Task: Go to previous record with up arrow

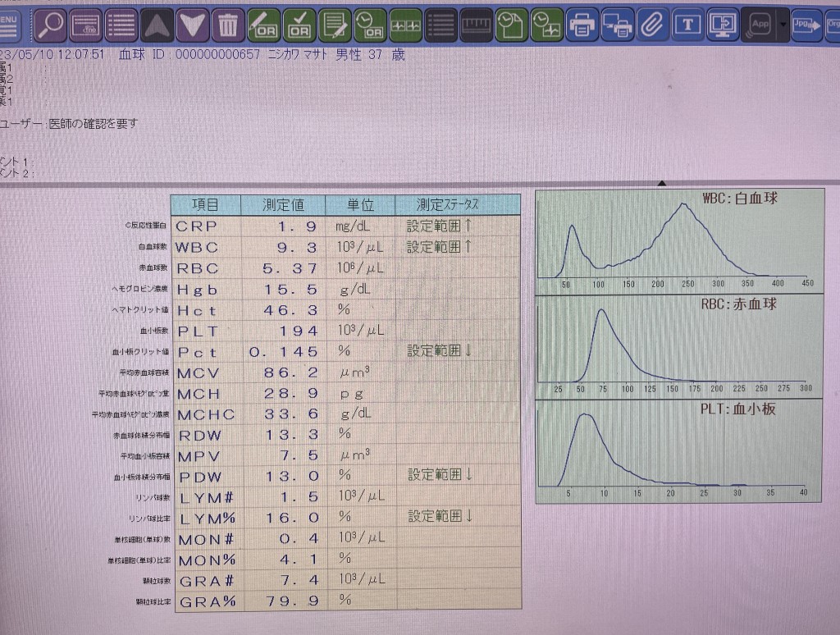Action: 157,25
